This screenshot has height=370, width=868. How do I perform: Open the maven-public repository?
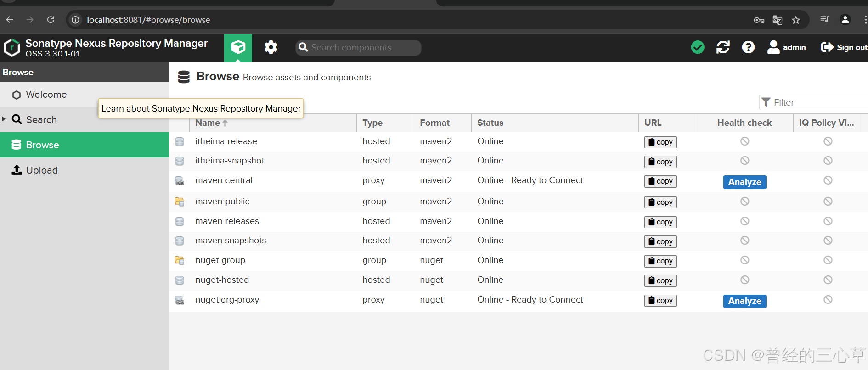pyautogui.click(x=222, y=202)
